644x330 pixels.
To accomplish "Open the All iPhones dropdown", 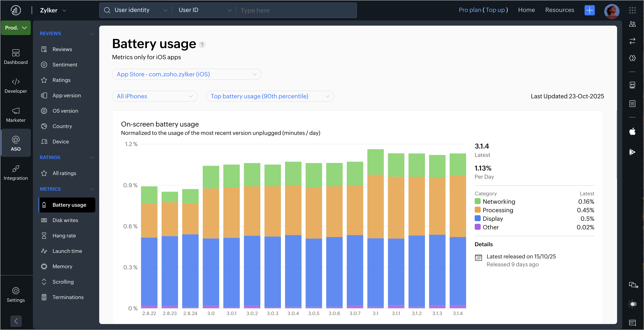I will pyautogui.click(x=155, y=96).
